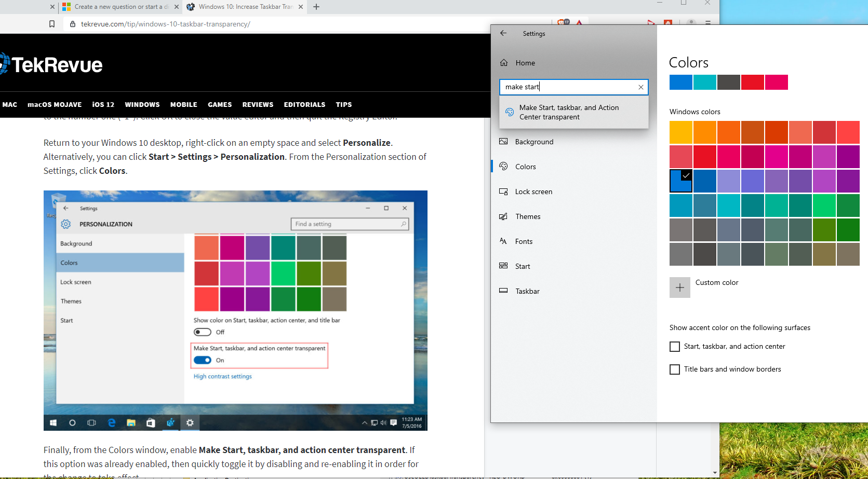Viewport: 868px width, 479px height.
Task: Pick the dark gray recent color swatch
Action: click(729, 82)
